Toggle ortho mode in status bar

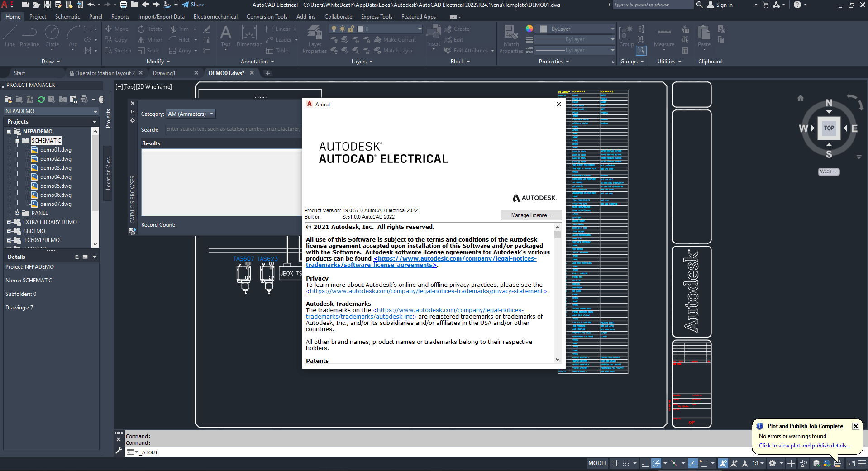tap(645, 463)
